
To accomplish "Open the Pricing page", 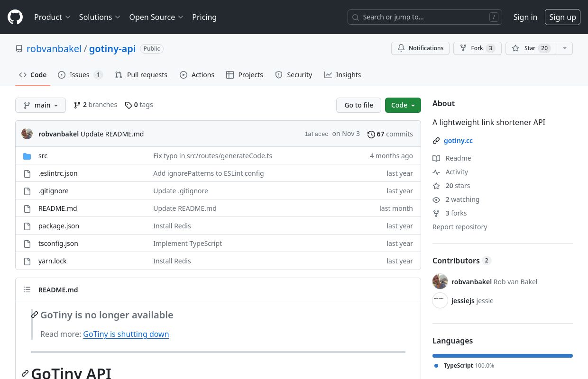I will point(204,17).
